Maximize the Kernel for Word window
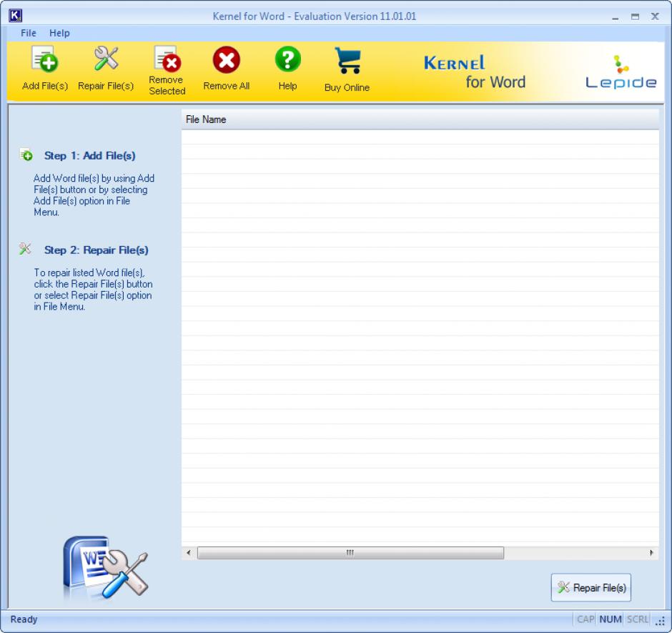672x633 pixels. [635, 16]
